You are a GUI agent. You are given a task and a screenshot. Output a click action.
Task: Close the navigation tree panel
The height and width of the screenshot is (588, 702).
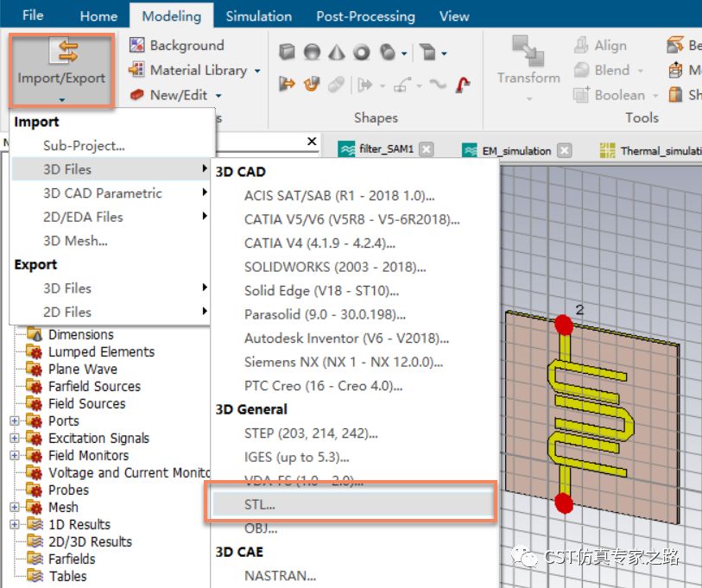[x=312, y=142]
